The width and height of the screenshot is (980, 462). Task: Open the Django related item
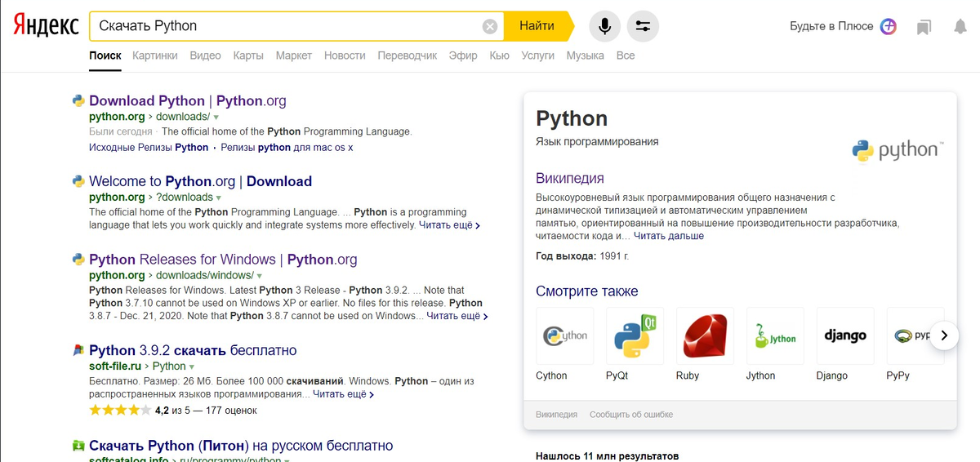click(845, 335)
